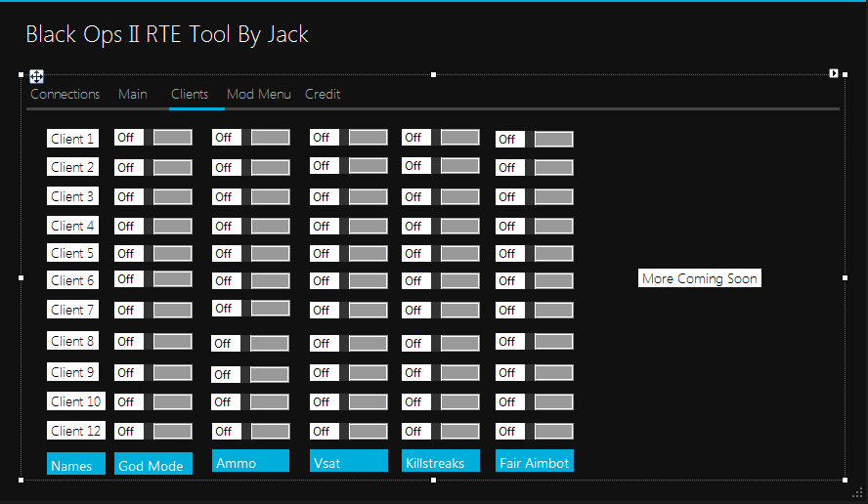Toggle God Mode for Client 6
Viewport: 868px width, 504px height.
[x=153, y=278]
